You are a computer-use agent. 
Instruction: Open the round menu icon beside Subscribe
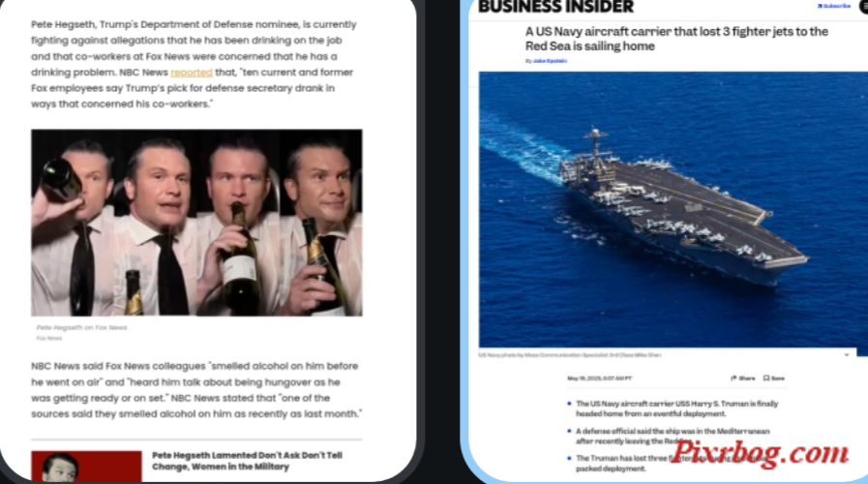pyautogui.click(x=863, y=6)
